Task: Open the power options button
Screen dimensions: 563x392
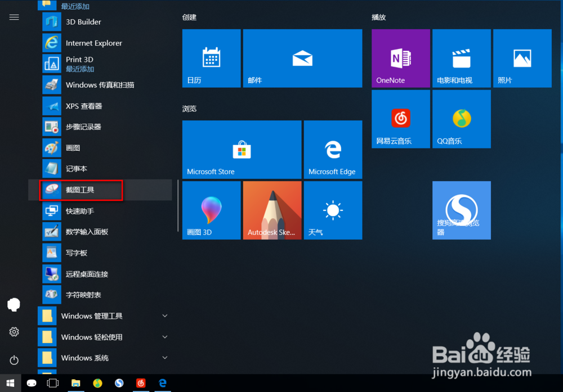Action: click(14, 360)
